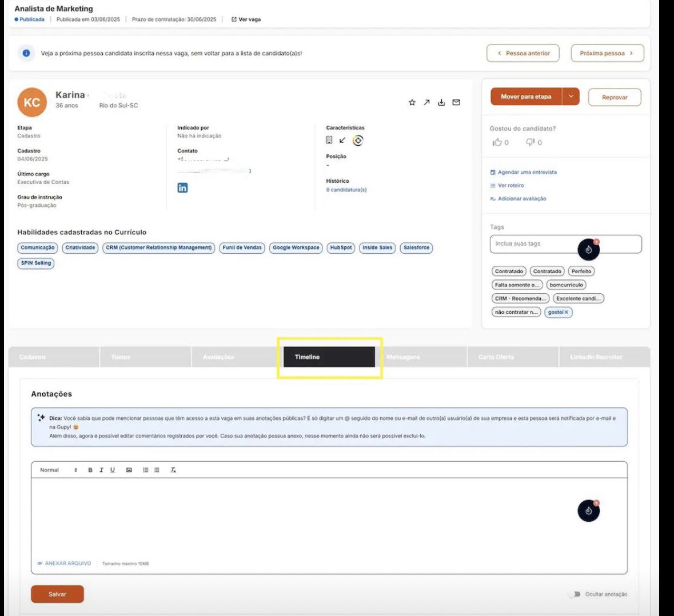
Task: Open the Normal text style dropdown
Action: (x=58, y=470)
